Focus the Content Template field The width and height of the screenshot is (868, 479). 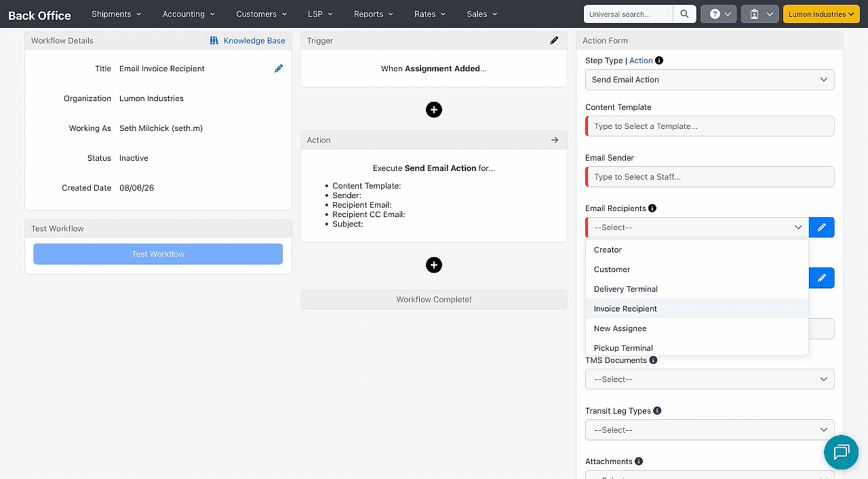[x=710, y=126]
